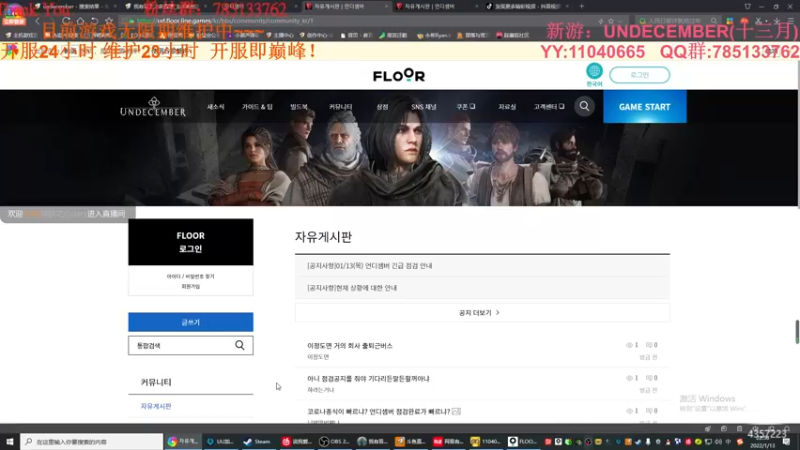The width and height of the screenshot is (800, 450).
Task: Click the Windows taskbar search box
Action: coord(92,441)
